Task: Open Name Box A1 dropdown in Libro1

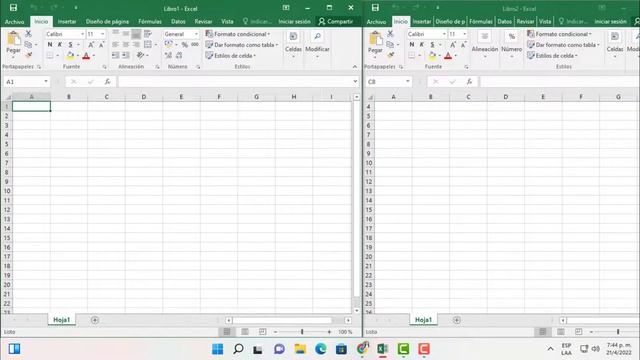Action: click(x=46, y=82)
